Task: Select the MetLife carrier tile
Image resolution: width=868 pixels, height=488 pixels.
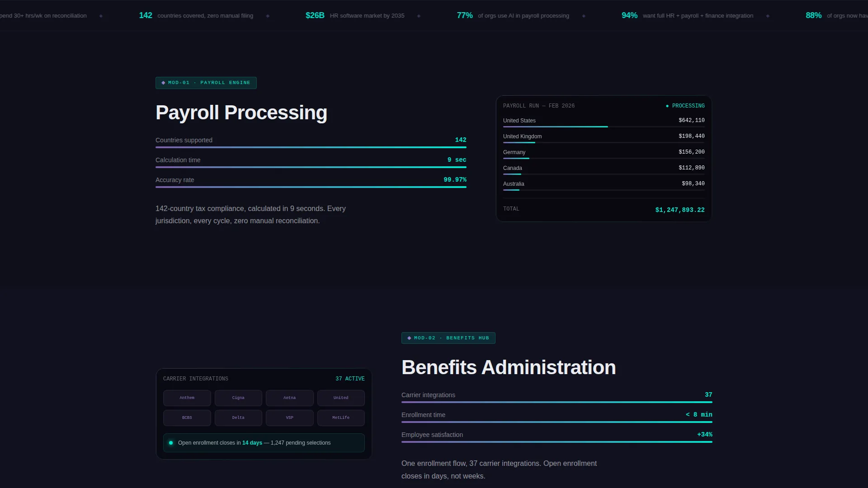Action: [341, 418]
